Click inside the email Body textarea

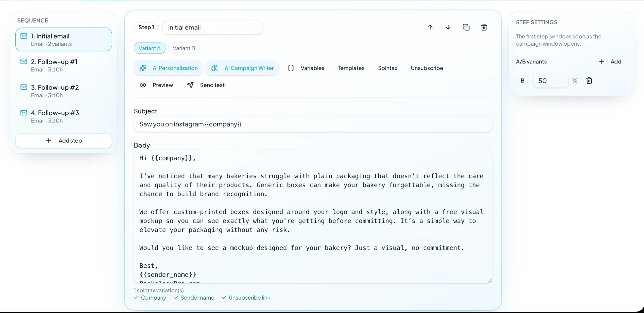313,217
